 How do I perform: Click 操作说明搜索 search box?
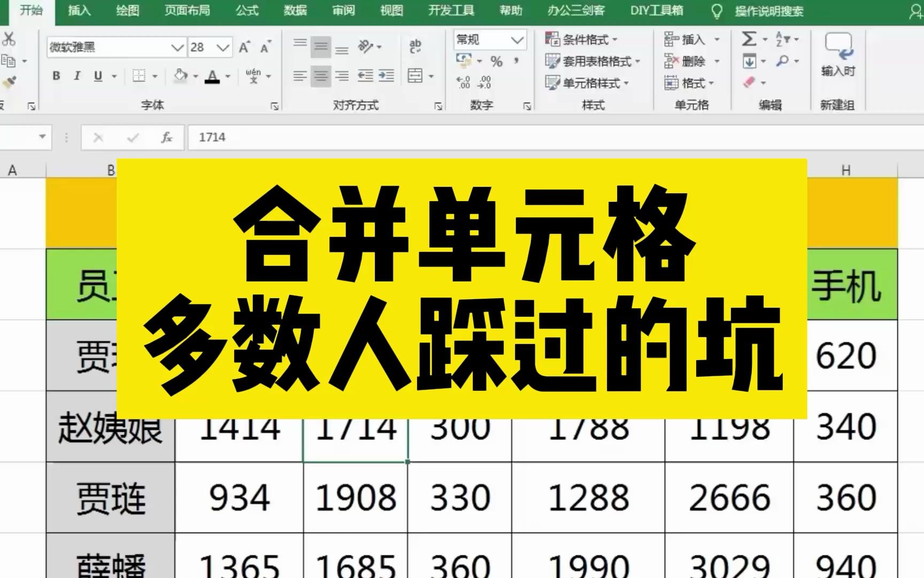[x=768, y=11]
